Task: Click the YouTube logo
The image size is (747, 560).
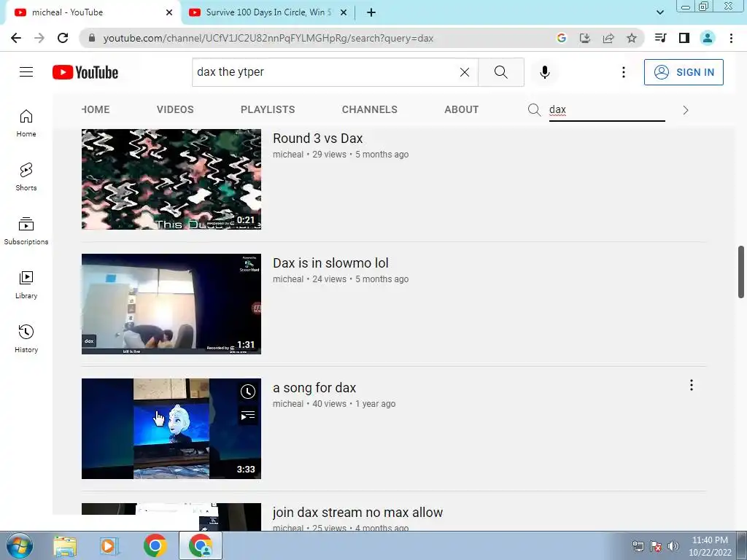Action: pos(85,72)
